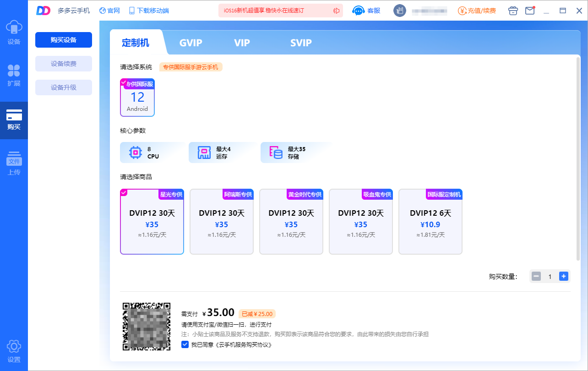Open the 官网 official website link

click(109, 11)
